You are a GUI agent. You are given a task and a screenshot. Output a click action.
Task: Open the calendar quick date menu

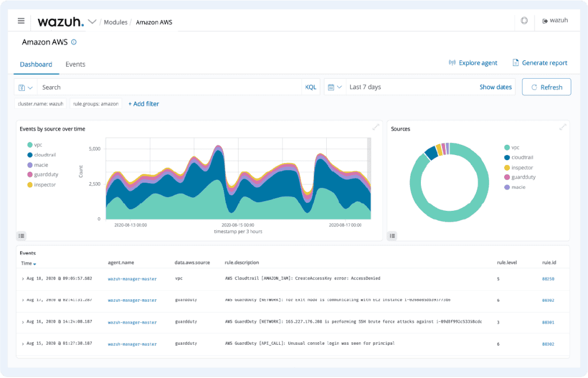[x=335, y=87]
